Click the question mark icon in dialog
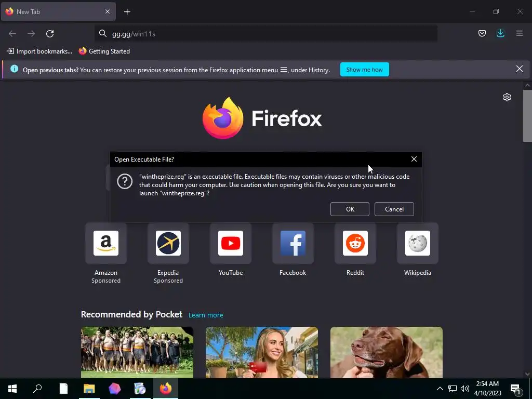This screenshot has height=399, width=532. 125,181
